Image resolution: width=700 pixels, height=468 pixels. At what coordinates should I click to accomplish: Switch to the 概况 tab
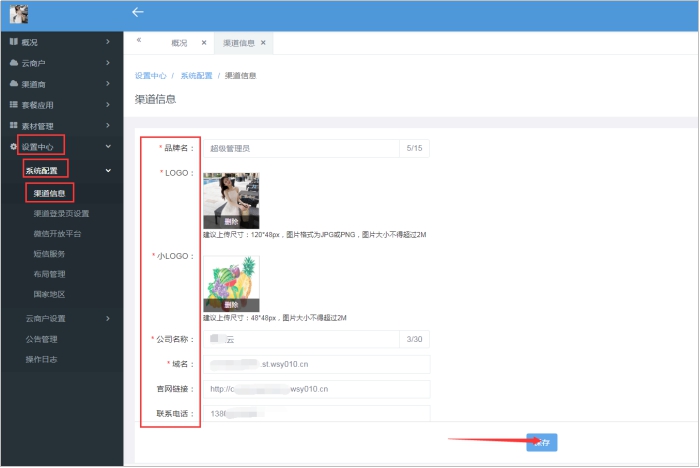179,43
